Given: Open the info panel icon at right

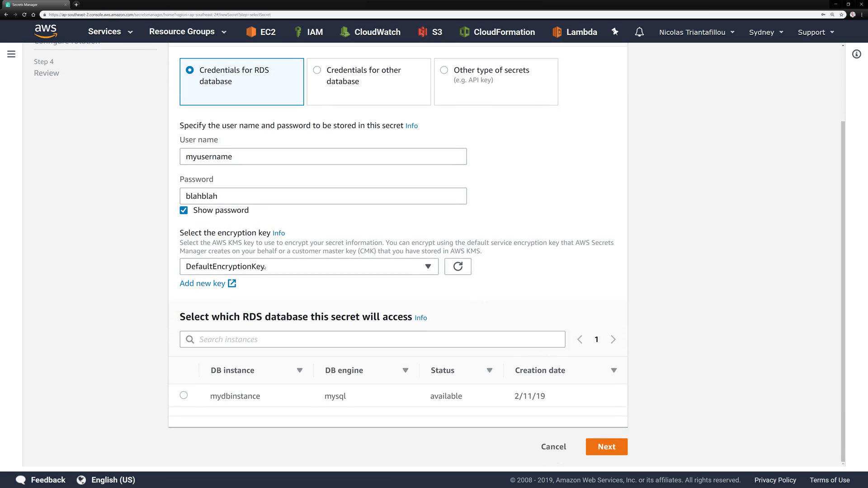Looking at the screenshot, I should 856,54.
